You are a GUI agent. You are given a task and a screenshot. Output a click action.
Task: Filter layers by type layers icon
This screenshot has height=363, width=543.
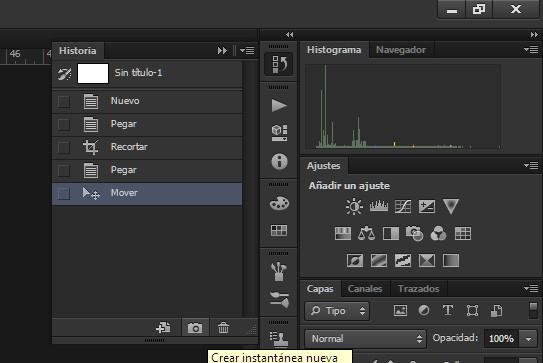point(448,310)
